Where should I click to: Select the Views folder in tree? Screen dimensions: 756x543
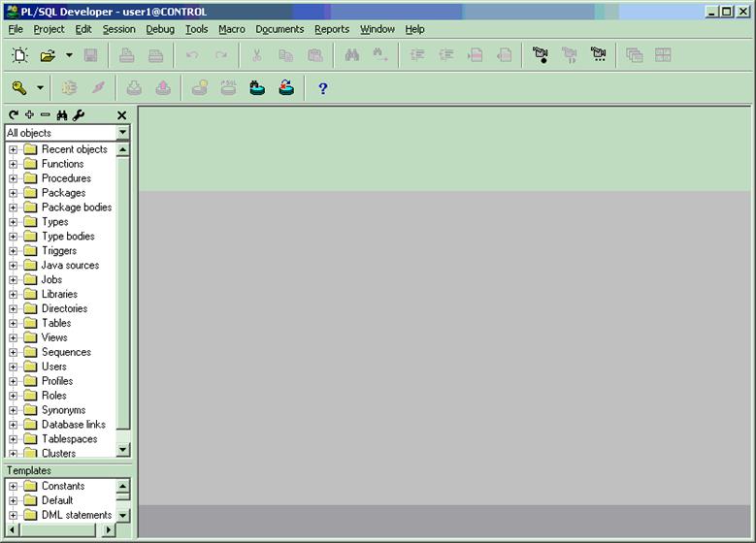54,337
